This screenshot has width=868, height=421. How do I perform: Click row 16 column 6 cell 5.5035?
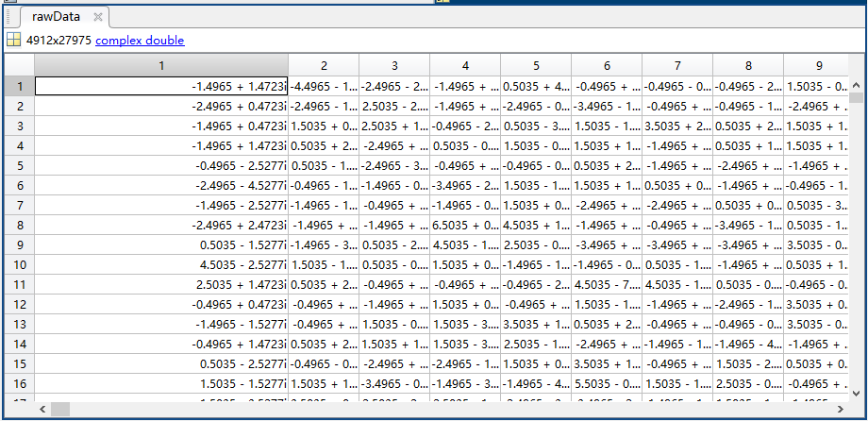click(607, 384)
